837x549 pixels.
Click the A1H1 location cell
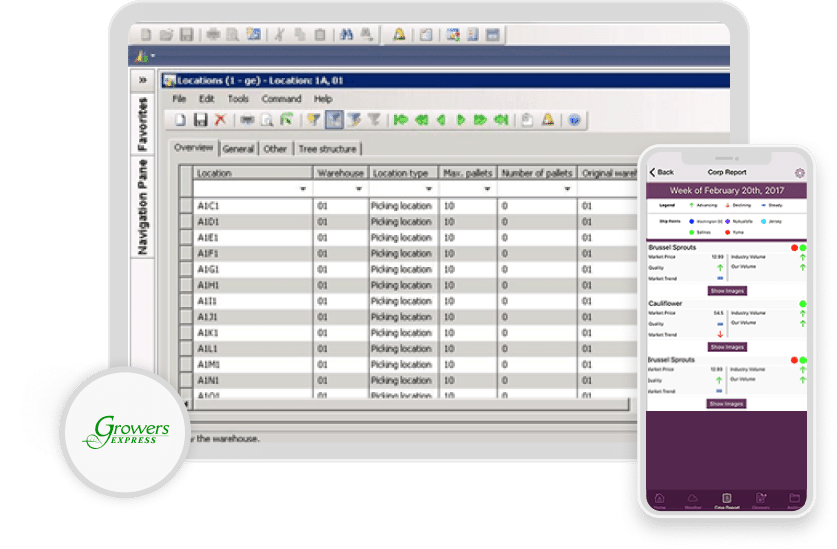tap(252, 285)
